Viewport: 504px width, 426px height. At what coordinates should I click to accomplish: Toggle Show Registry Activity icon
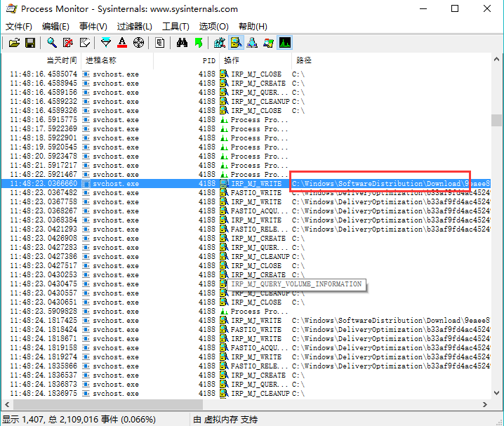tap(220, 43)
